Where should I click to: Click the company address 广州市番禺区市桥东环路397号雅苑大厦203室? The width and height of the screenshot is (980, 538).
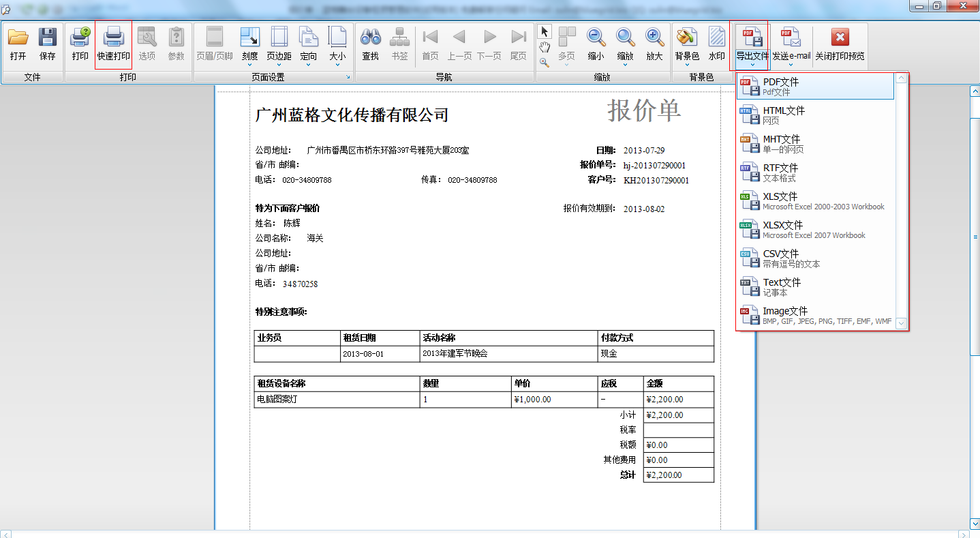(388, 151)
